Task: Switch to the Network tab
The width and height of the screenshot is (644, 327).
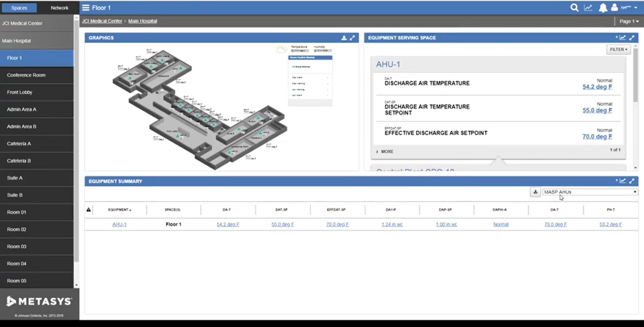Action: pos(59,8)
